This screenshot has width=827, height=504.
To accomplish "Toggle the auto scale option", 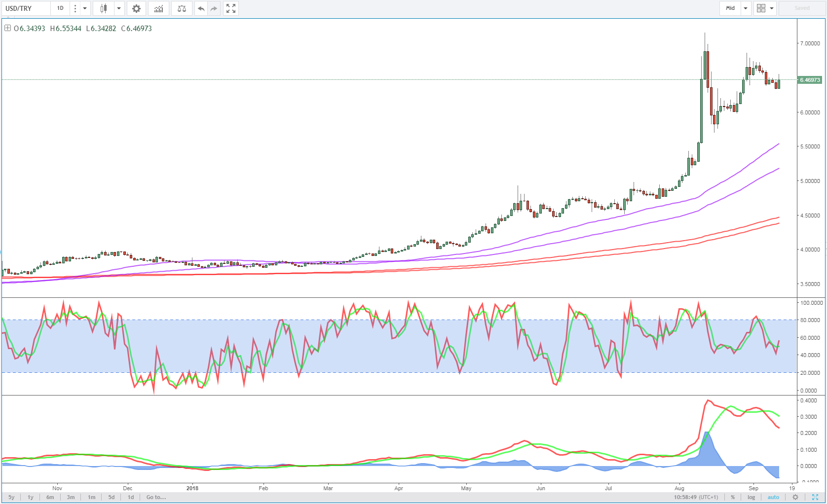I will pyautogui.click(x=773, y=497).
